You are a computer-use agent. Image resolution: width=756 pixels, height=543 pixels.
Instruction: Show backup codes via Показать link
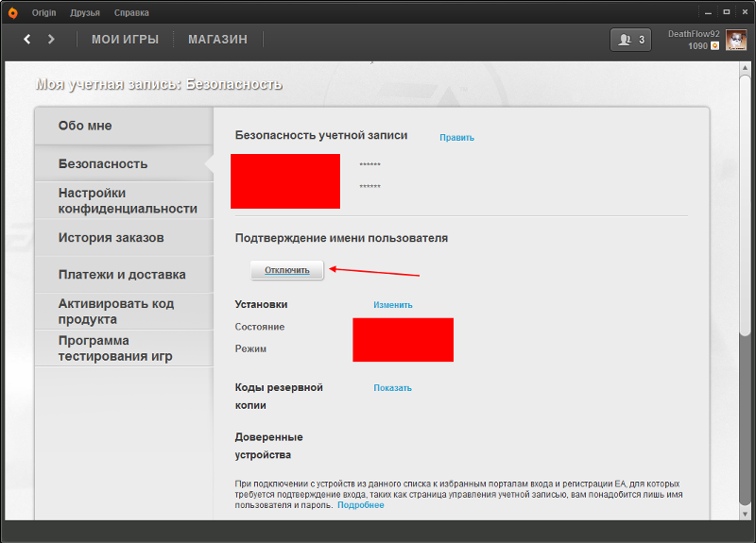point(392,388)
